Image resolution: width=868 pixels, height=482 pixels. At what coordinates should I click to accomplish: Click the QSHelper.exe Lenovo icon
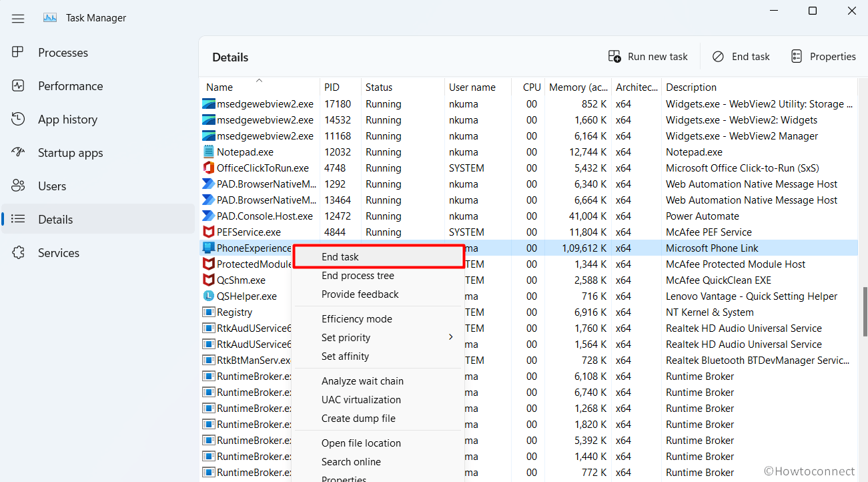pyautogui.click(x=209, y=296)
